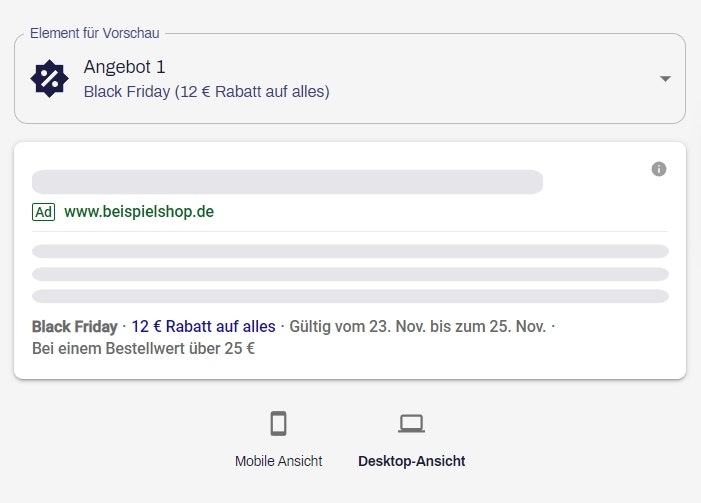
Task: Click the desktop laptop icon
Action: pyautogui.click(x=411, y=424)
